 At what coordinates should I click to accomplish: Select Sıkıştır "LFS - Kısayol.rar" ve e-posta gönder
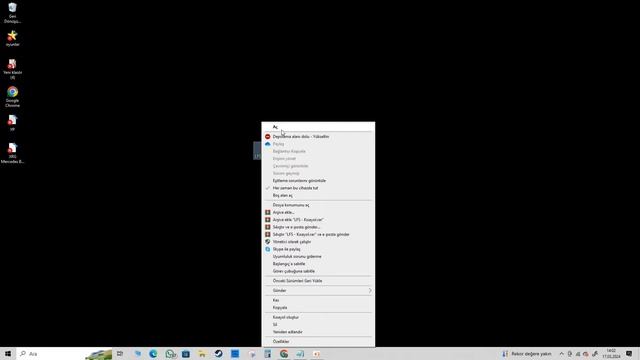tap(318, 234)
